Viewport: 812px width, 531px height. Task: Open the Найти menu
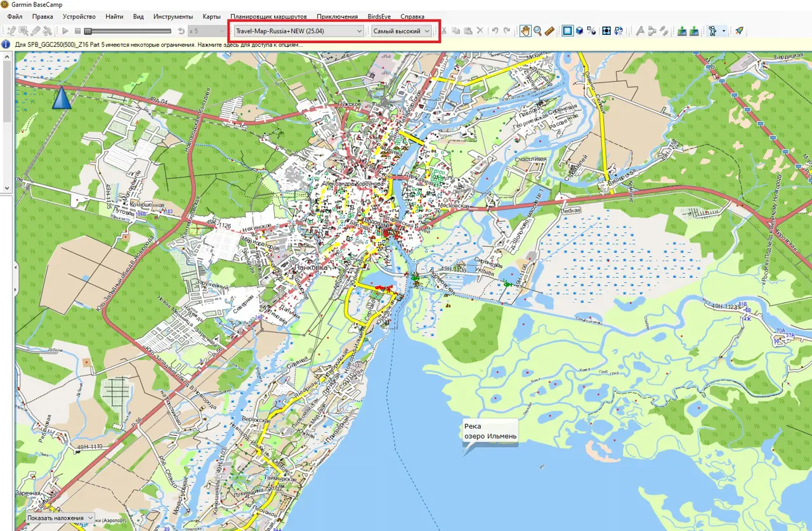(x=115, y=16)
